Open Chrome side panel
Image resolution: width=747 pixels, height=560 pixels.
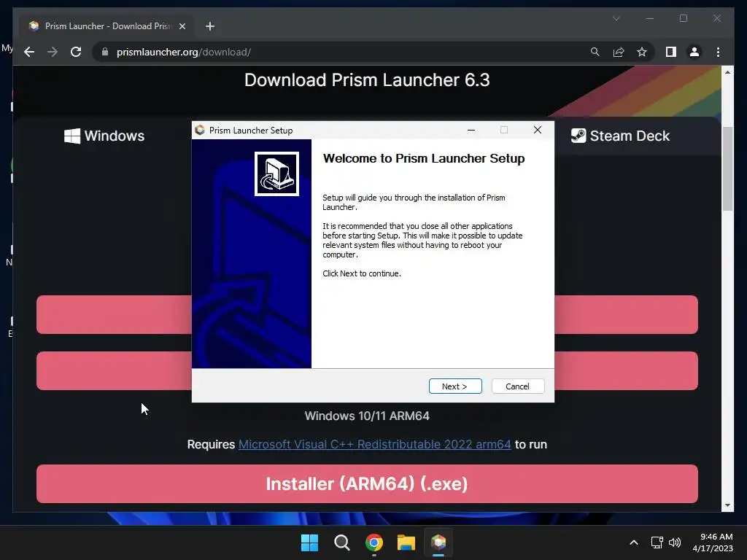[x=671, y=52]
